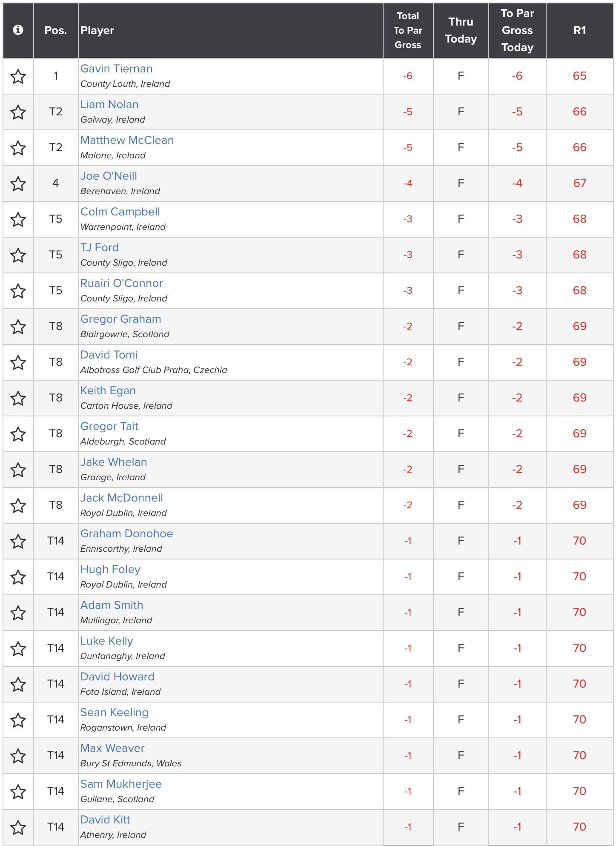Toggle favorite star for Joe O'Neill
Screen dimensions: 616x846
point(18,184)
